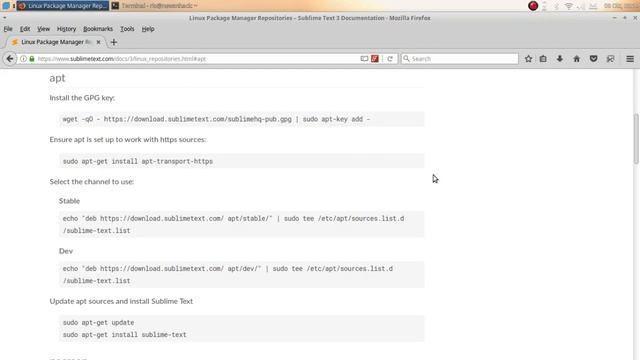Open the View menu
Screen dimensions: 640x360
[x=43, y=29]
